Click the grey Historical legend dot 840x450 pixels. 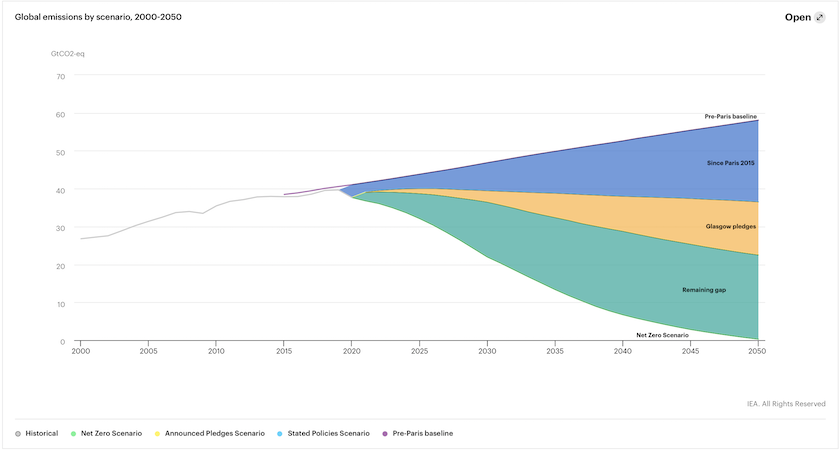pos(18,433)
